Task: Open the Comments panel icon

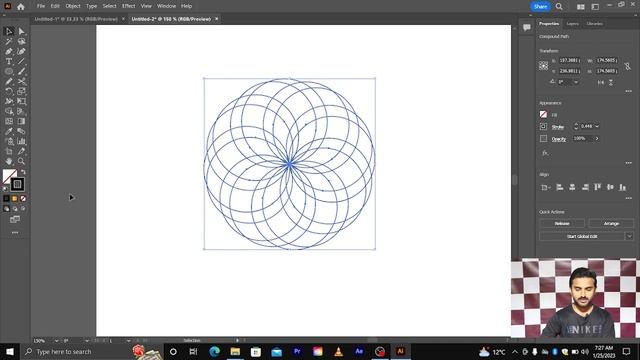Action: [x=527, y=27]
